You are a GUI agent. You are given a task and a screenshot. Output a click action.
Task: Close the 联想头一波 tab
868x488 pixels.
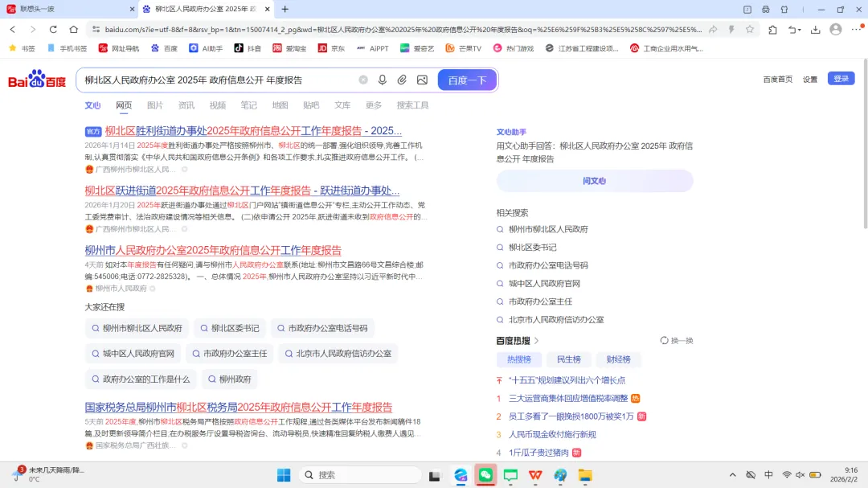132,9
